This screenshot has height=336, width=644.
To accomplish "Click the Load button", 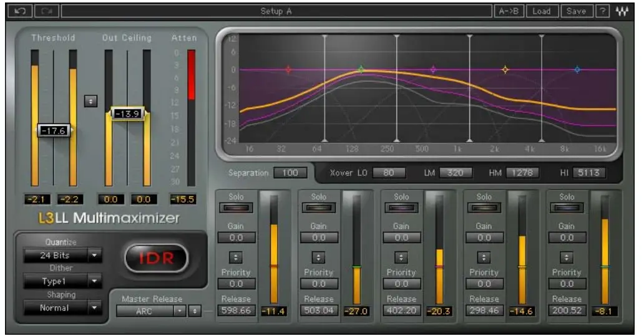I will coord(542,11).
